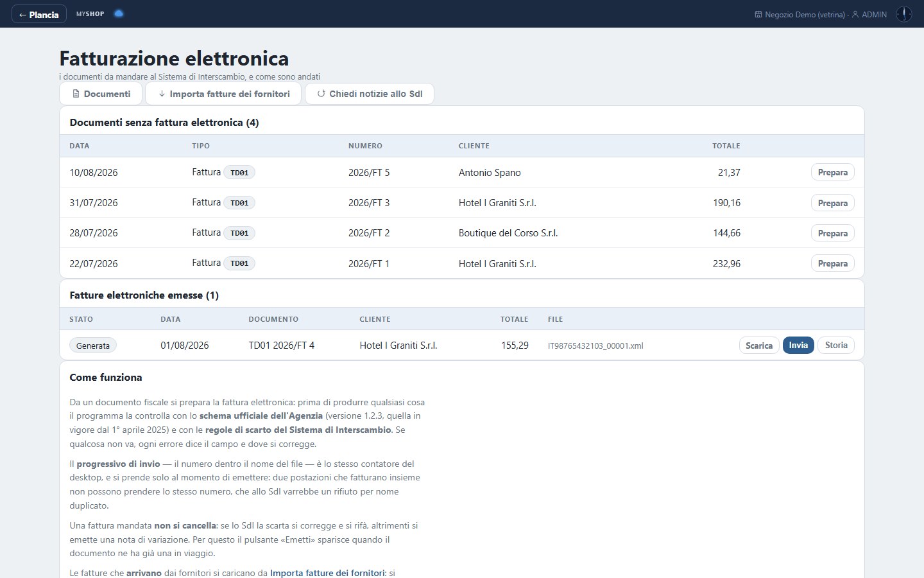Click Hotel I Graniti in the 22/07/2026 row
This screenshot has width=924, height=578.
click(x=497, y=263)
